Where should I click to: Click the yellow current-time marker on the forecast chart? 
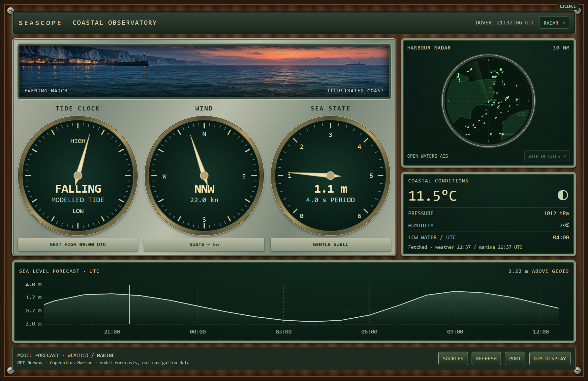[x=130, y=304]
